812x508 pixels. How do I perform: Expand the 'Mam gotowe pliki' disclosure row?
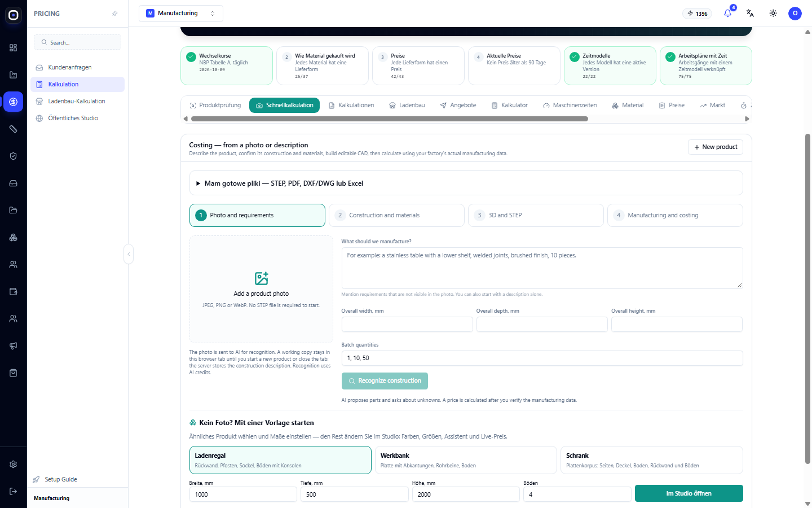click(466, 183)
